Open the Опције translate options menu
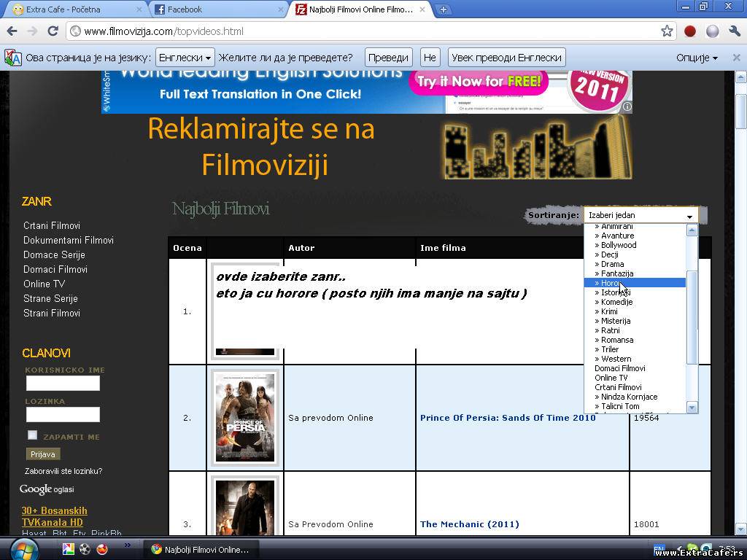This screenshot has width=747, height=560. [697, 58]
